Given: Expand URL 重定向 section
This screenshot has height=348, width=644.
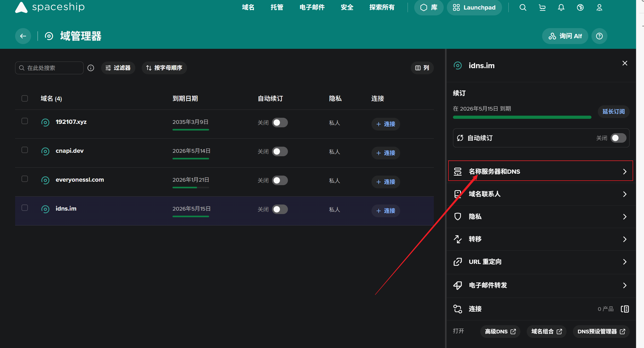Looking at the screenshot, I should pos(541,262).
